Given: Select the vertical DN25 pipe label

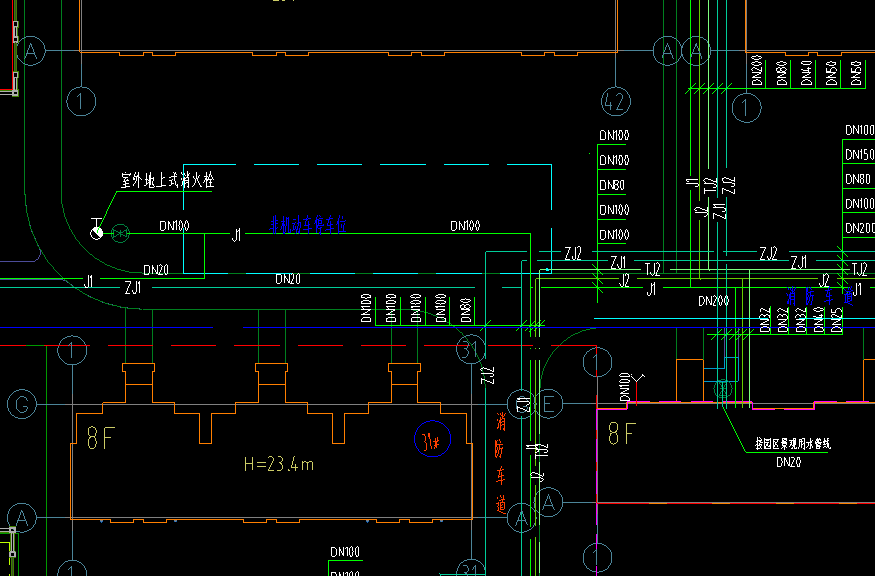Looking at the screenshot, I should (836, 320).
